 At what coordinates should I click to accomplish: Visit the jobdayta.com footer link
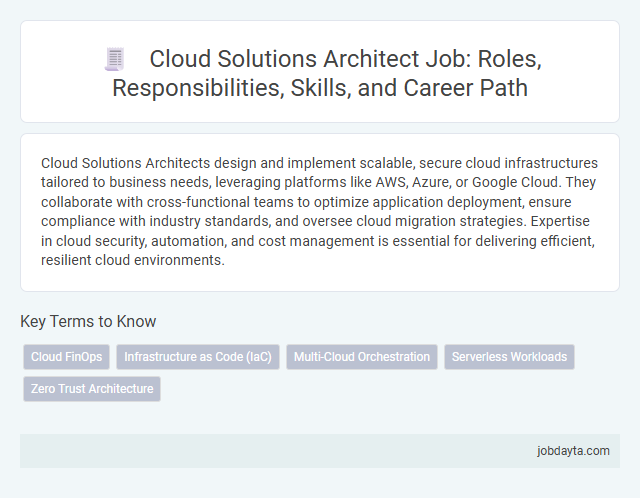click(x=573, y=451)
